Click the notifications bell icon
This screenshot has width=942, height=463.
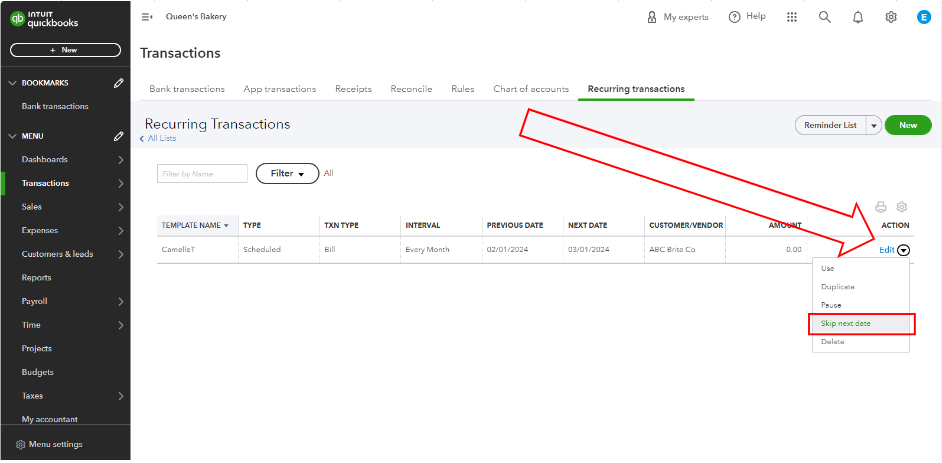[857, 17]
